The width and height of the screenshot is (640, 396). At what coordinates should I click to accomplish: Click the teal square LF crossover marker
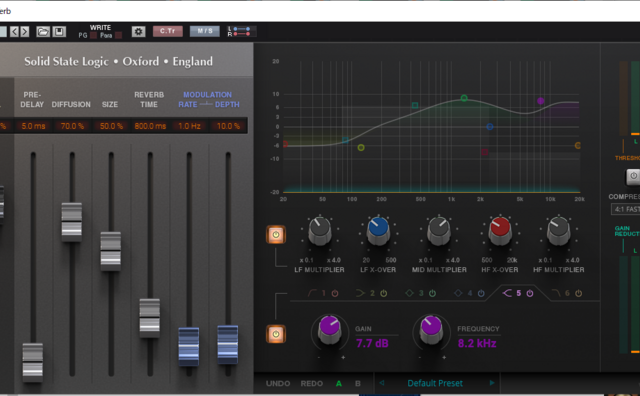346,140
